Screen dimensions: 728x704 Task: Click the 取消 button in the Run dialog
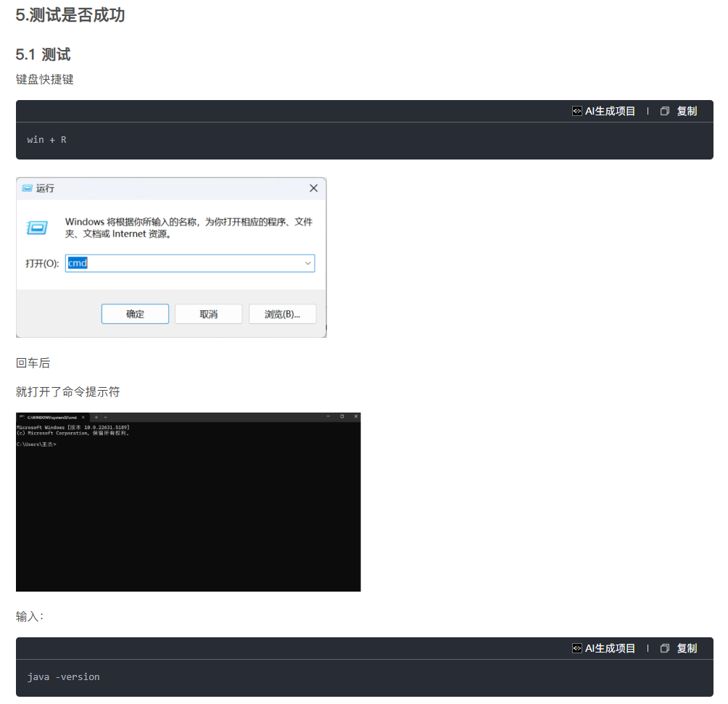[208, 313]
